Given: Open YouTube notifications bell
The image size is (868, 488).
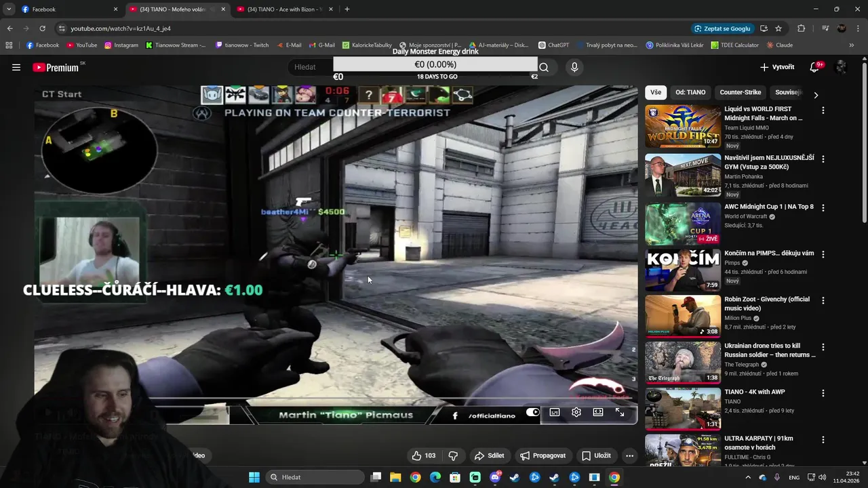Looking at the screenshot, I should (815, 67).
